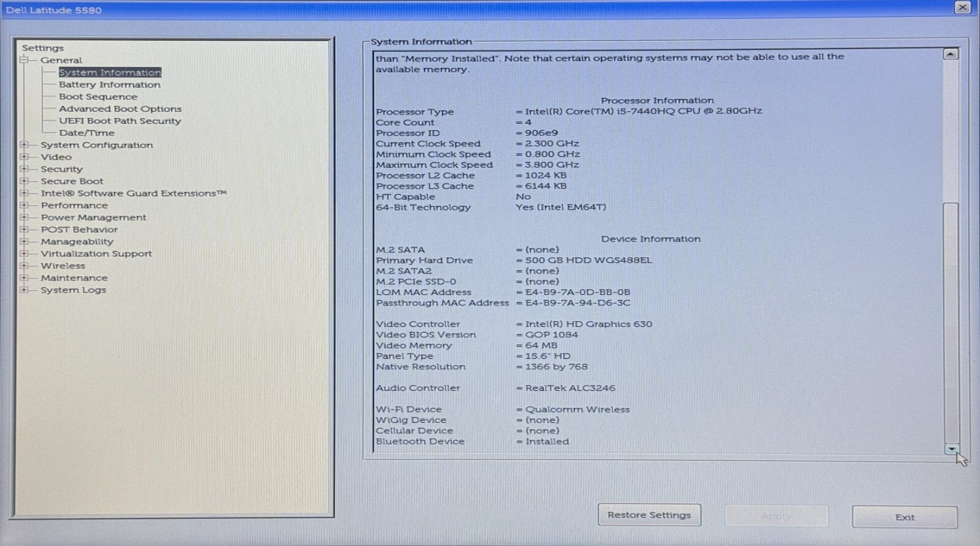The width and height of the screenshot is (980, 546).
Task: Click the Processor L3 Cache value
Action: 546,186
